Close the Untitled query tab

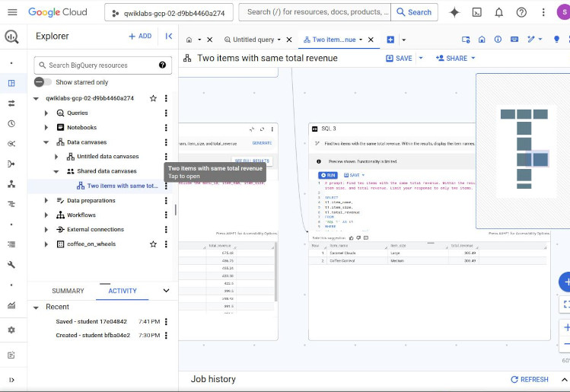point(289,40)
